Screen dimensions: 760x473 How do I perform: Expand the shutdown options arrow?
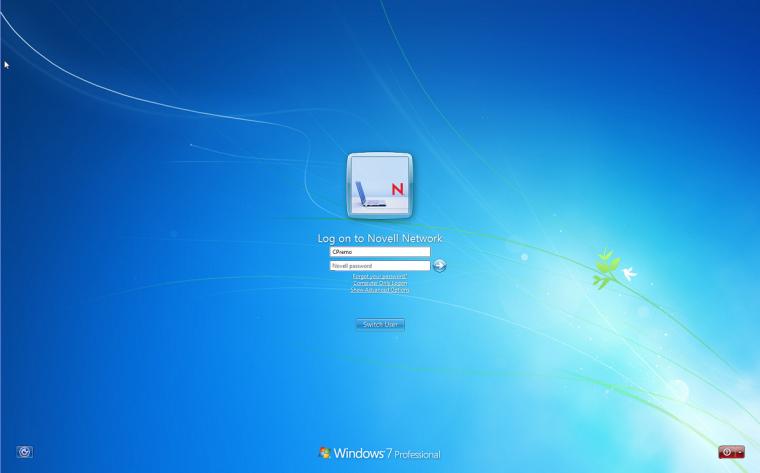[741, 452]
